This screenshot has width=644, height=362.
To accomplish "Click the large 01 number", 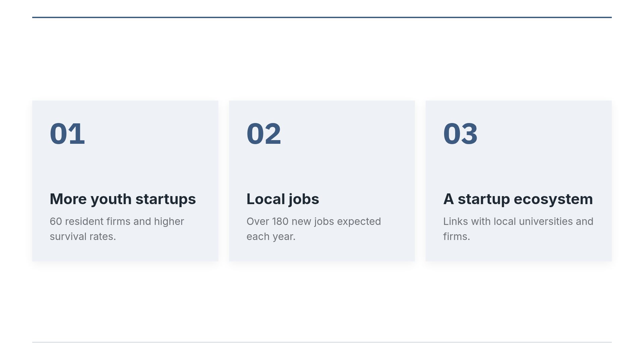I will click(67, 134).
